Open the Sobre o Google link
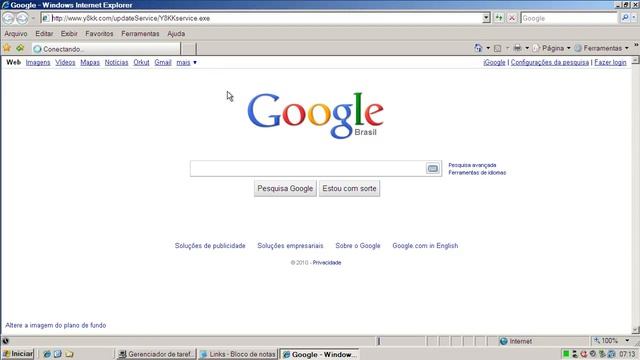640x360 pixels. click(358, 246)
